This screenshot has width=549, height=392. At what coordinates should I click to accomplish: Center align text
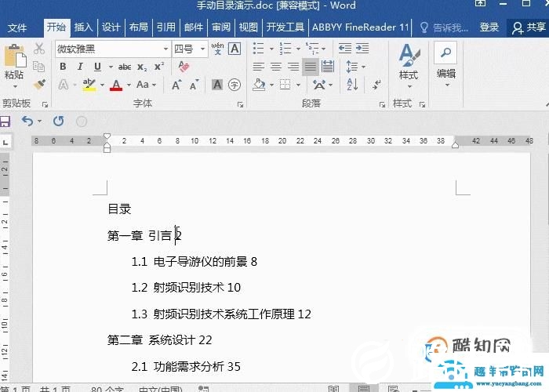point(276,67)
